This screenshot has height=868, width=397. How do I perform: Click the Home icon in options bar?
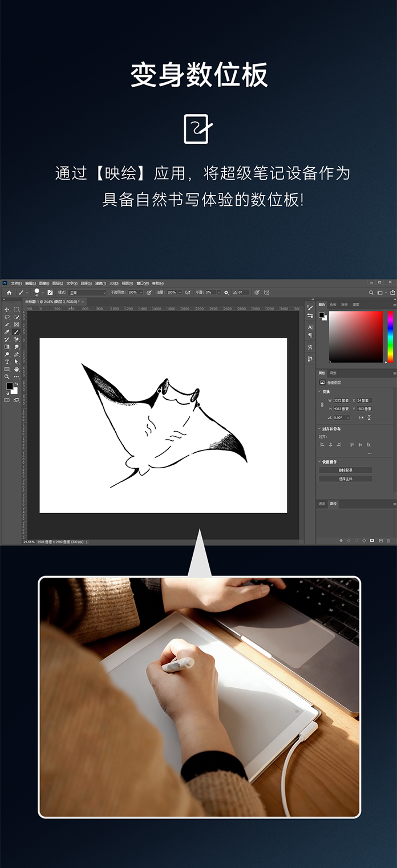[9, 292]
